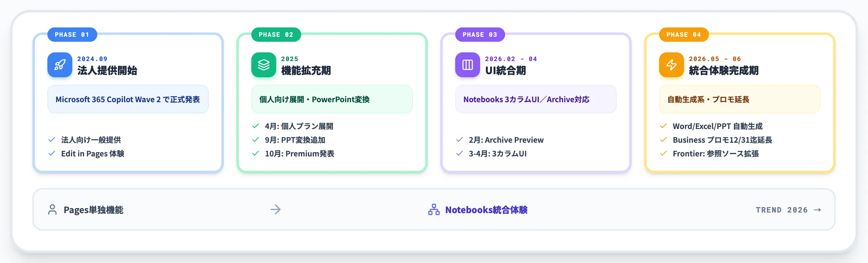
Task: Click the 2026.02 - 04 date label
Action: (x=511, y=59)
